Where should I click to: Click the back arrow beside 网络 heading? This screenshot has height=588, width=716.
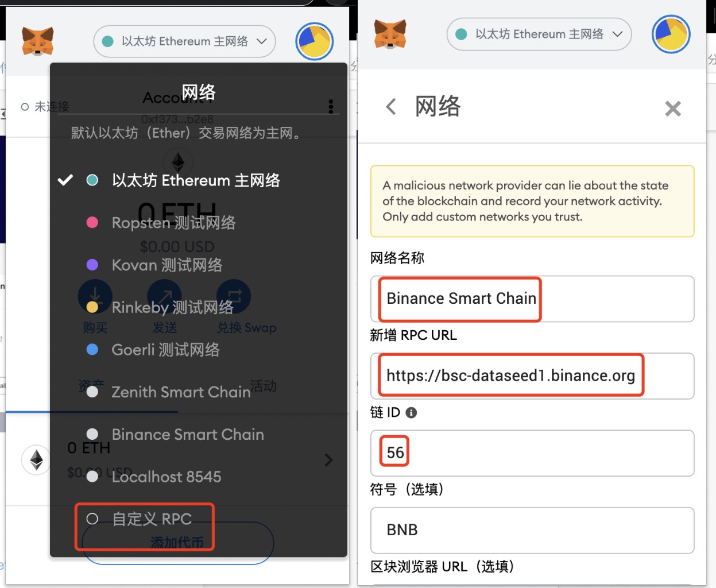pyautogui.click(x=391, y=106)
